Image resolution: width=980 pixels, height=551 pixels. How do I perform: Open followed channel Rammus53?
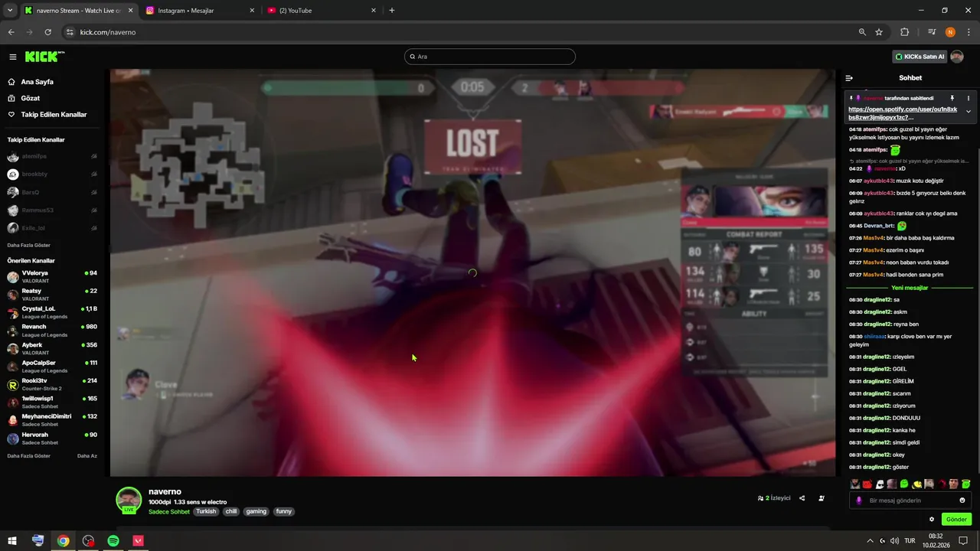click(x=52, y=210)
